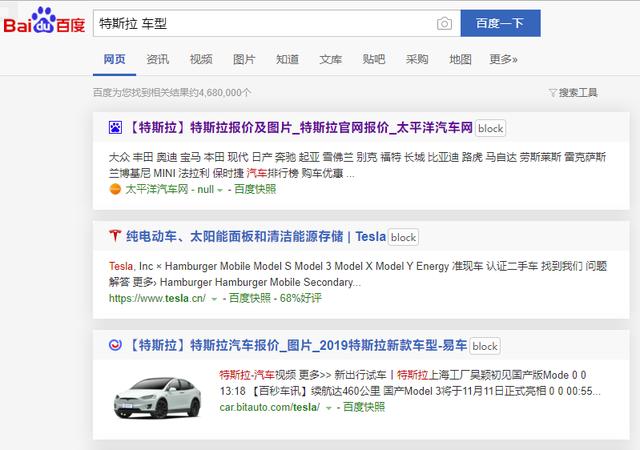This screenshot has height=450, width=640.
Task: Click the Tesla logo favicon
Action: point(115,236)
